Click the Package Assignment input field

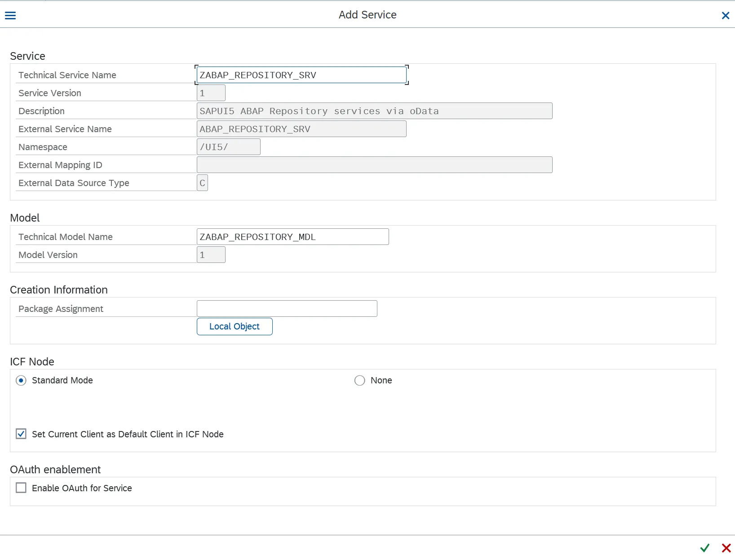(x=287, y=309)
